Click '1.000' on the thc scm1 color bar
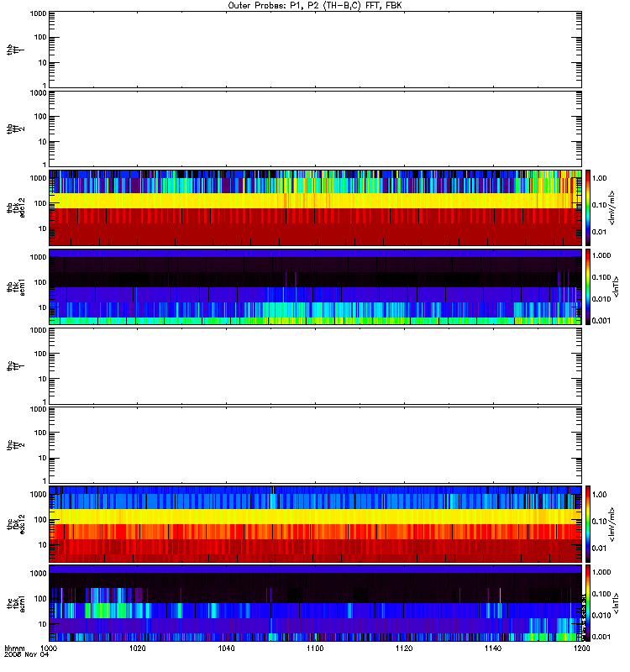This screenshot has width=630, height=672. (x=601, y=572)
